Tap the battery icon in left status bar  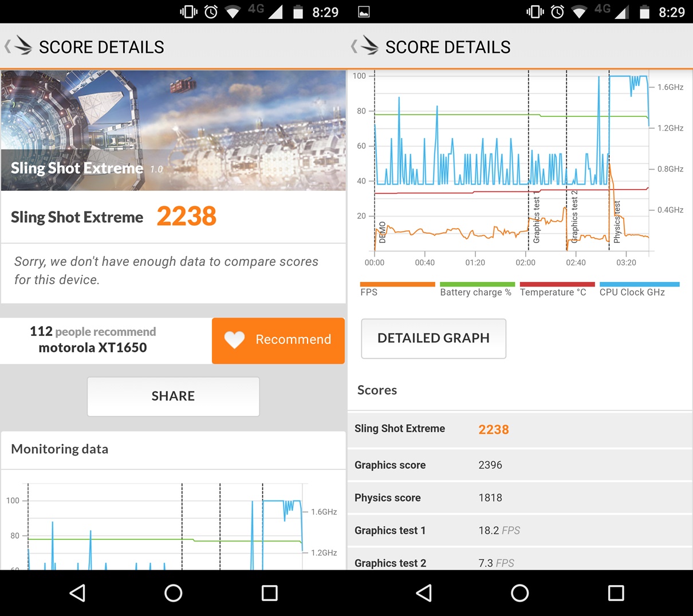pos(298,12)
